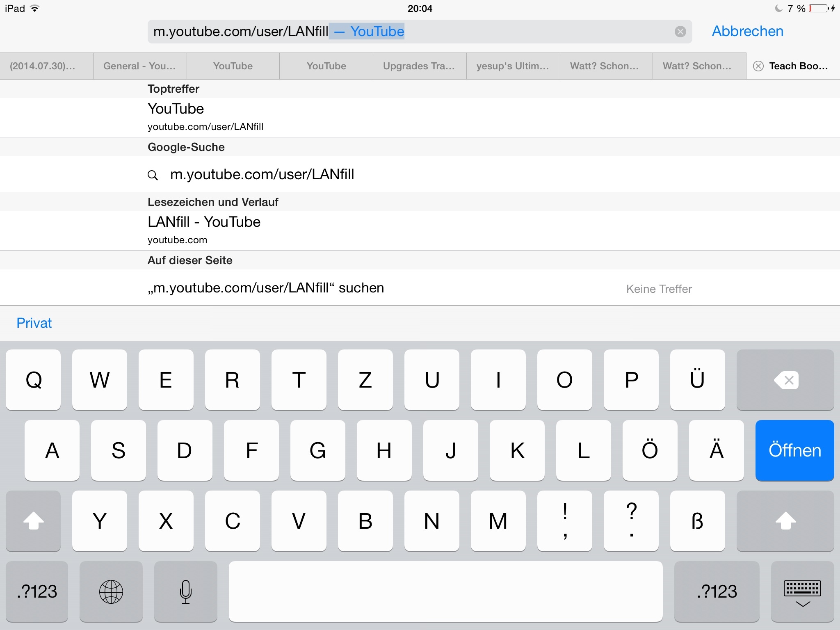Tap the backspace delete key
The width and height of the screenshot is (840, 630).
[785, 380]
